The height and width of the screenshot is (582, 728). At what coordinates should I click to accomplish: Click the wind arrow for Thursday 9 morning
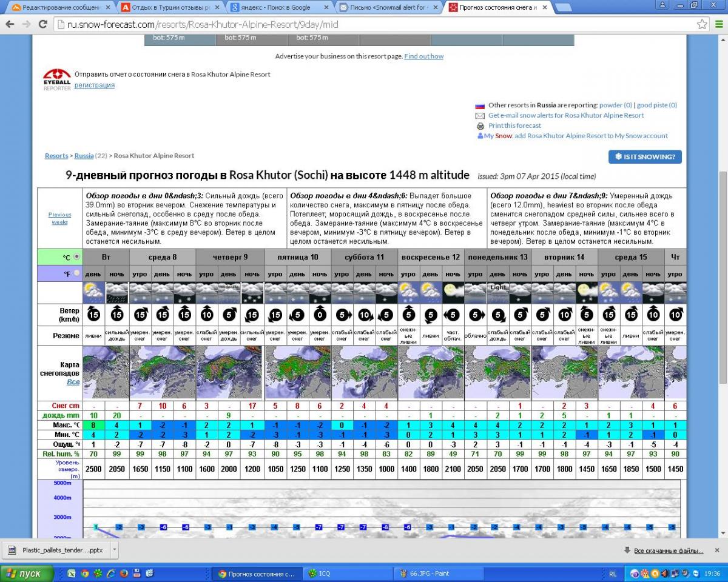pos(206,315)
